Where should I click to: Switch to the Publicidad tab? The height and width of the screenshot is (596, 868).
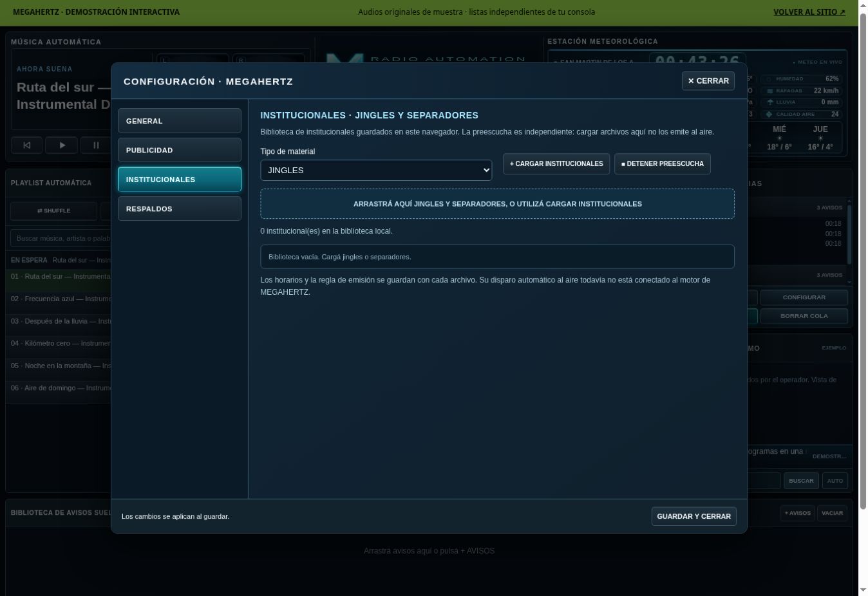[179, 150]
